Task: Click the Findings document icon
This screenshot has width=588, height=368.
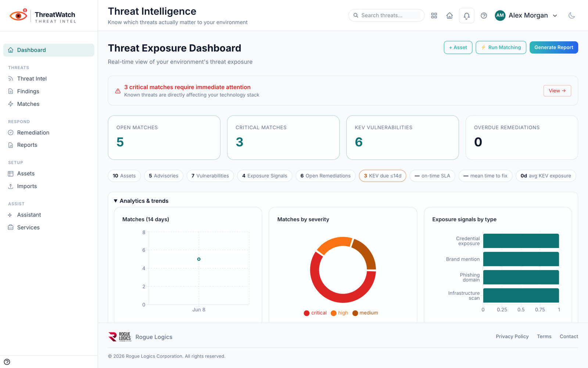Action: click(11, 91)
